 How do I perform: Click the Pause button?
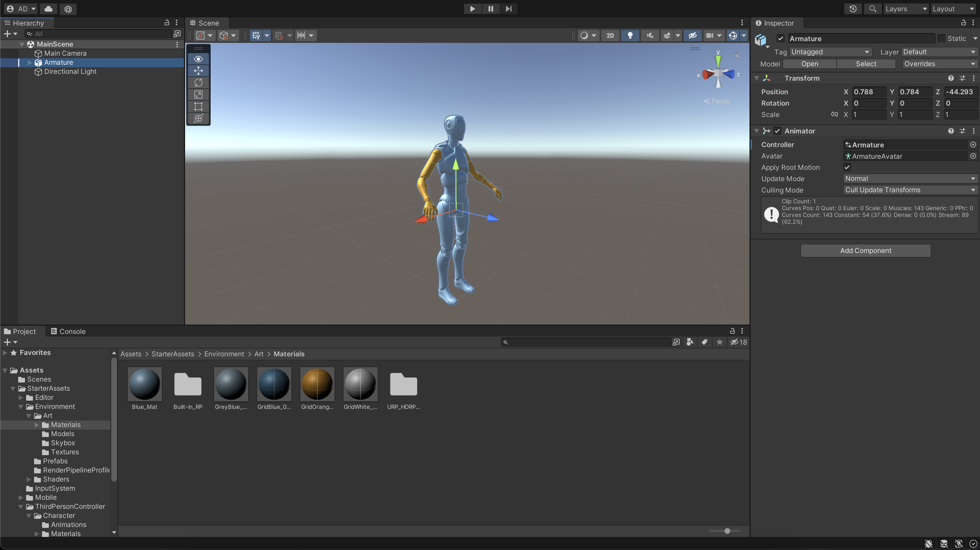coord(490,9)
